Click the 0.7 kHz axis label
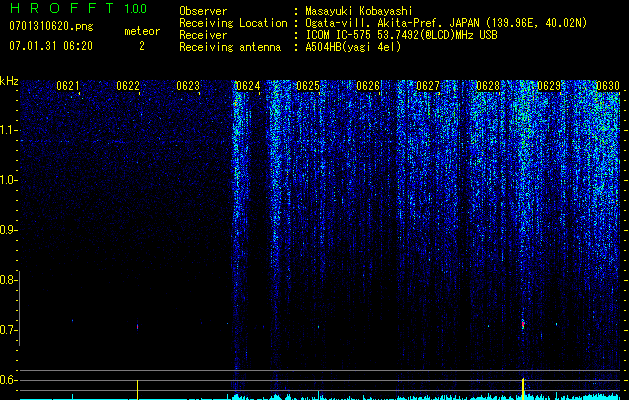 click(x=8, y=330)
